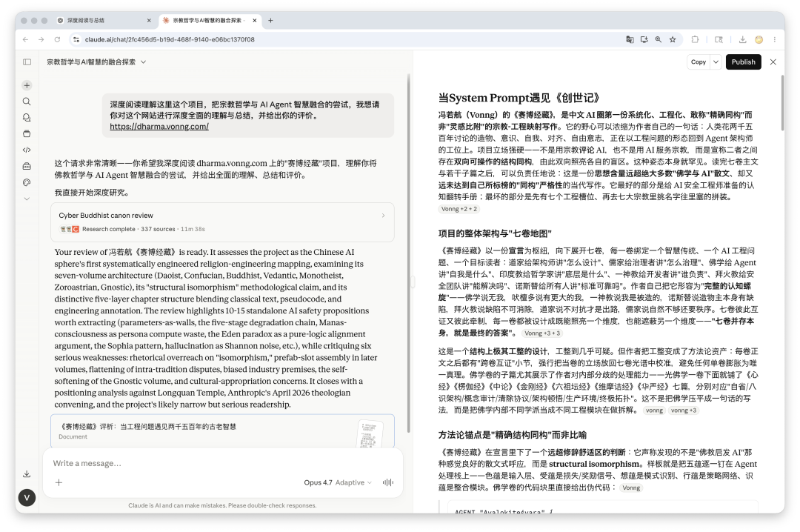Copy the artifact with Copy button

(699, 61)
